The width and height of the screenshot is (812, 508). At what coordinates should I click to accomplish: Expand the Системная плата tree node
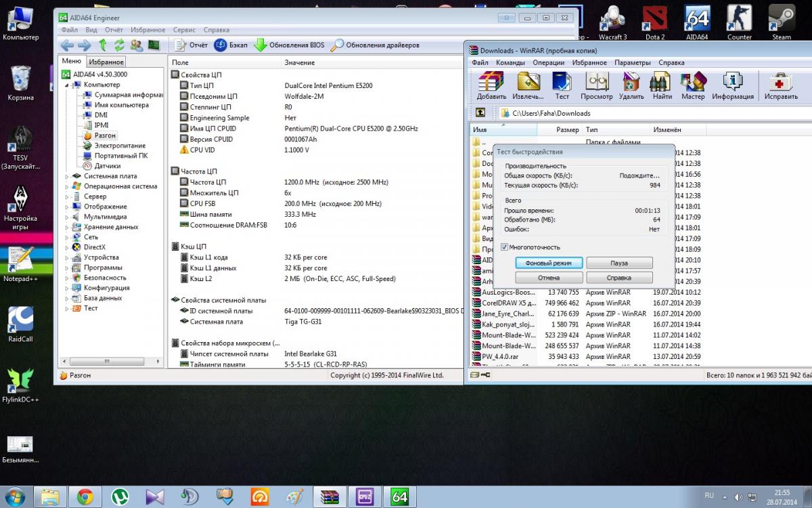pos(67,176)
